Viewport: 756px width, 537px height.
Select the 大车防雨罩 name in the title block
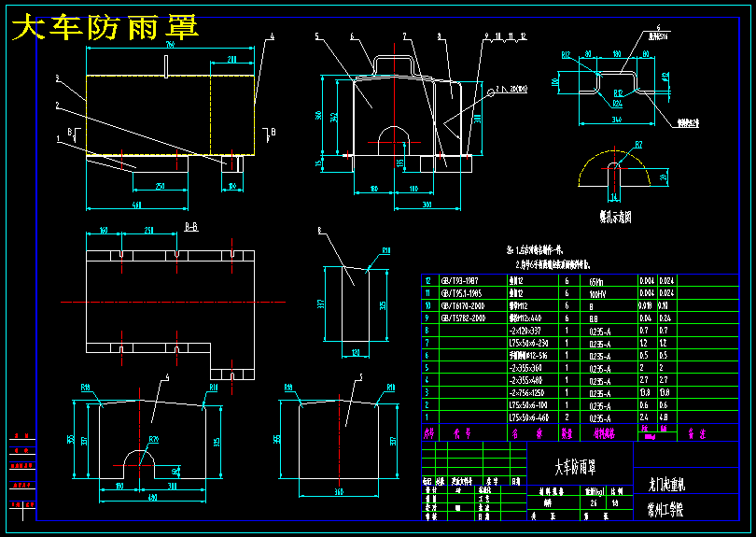(x=575, y=467)
